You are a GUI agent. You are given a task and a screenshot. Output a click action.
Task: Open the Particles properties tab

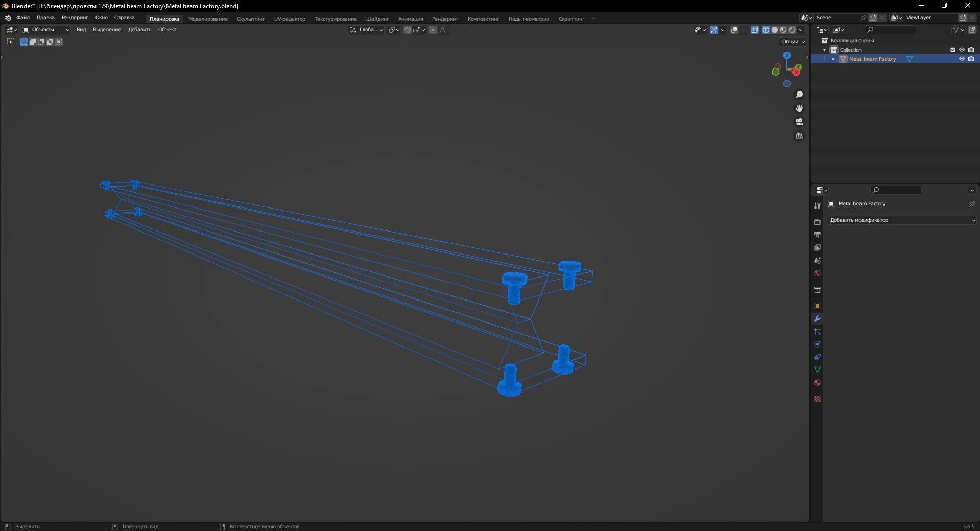pos(817,332)
